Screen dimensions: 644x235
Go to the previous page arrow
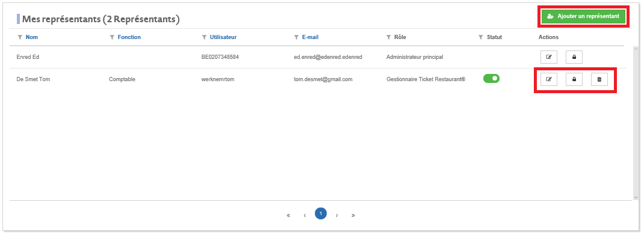pyautogui.click(x=305, y=215)
